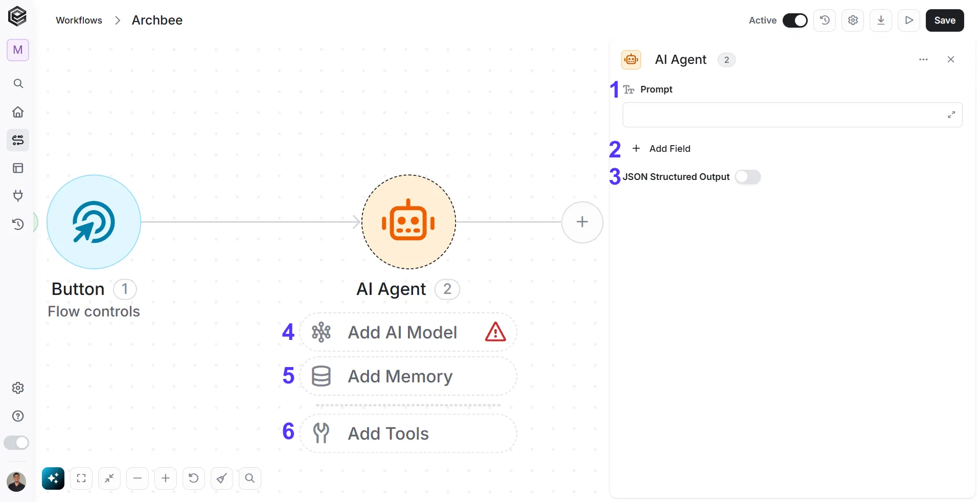Image resolution: width=980 pixels, height=502 pixels.
Task: Click Add Memory
Action: (x=408, y=376)
